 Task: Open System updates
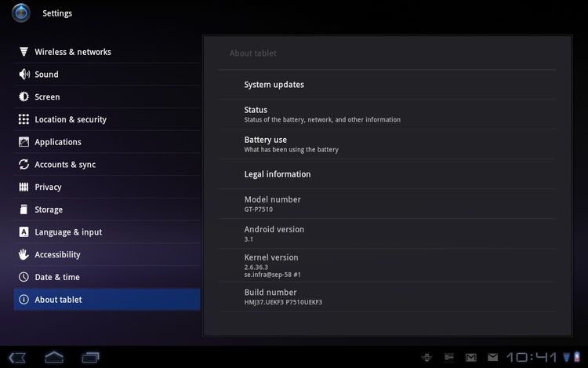[x=274, y=85]
